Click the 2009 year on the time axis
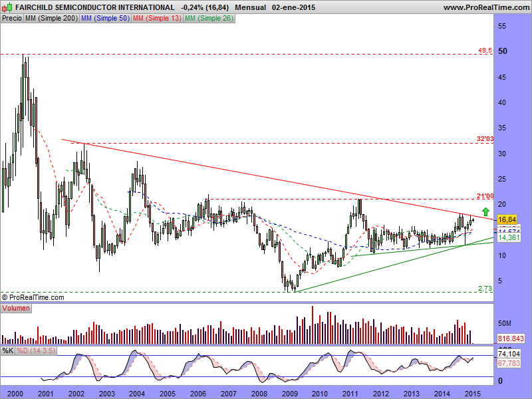 (289, 394)
